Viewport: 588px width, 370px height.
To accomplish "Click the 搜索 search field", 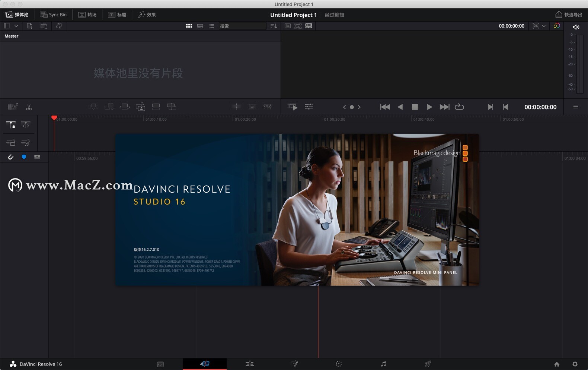I will pyautogui.click(x=242, y=26).
